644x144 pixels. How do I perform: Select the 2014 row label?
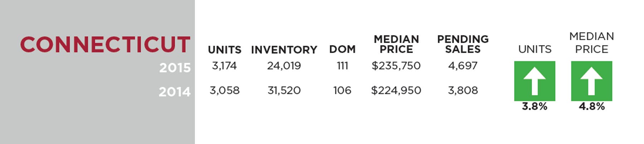(x=175, y=92)
